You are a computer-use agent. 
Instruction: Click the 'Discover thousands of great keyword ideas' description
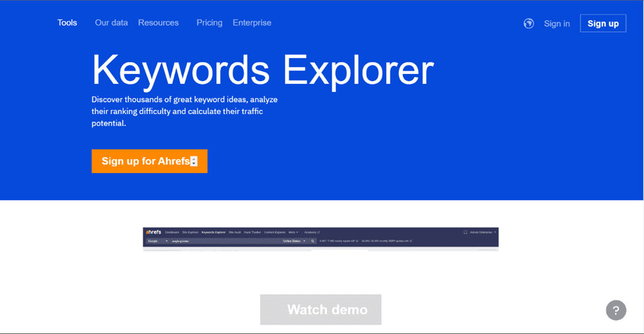pos(184,111)
